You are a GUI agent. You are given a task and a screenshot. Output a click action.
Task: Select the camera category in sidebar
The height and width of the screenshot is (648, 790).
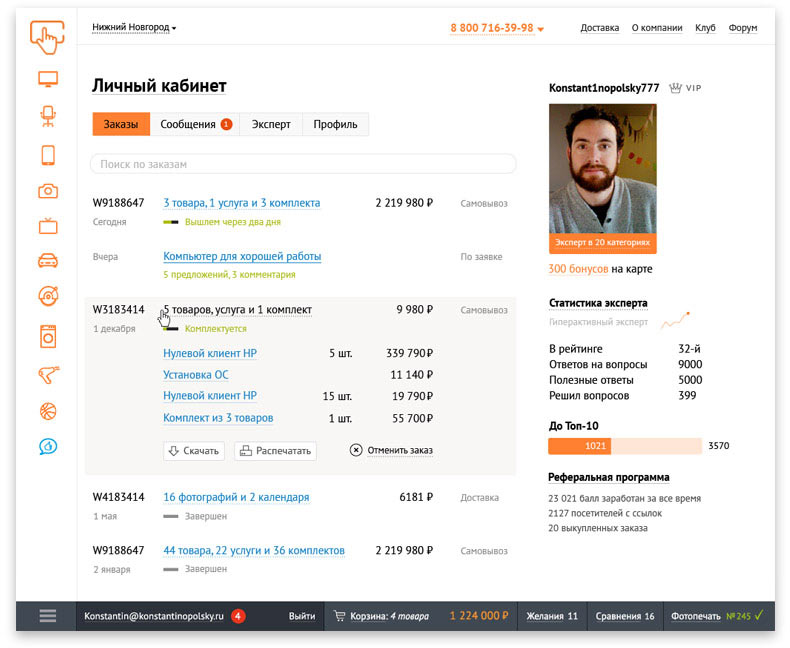click(47, 191)
